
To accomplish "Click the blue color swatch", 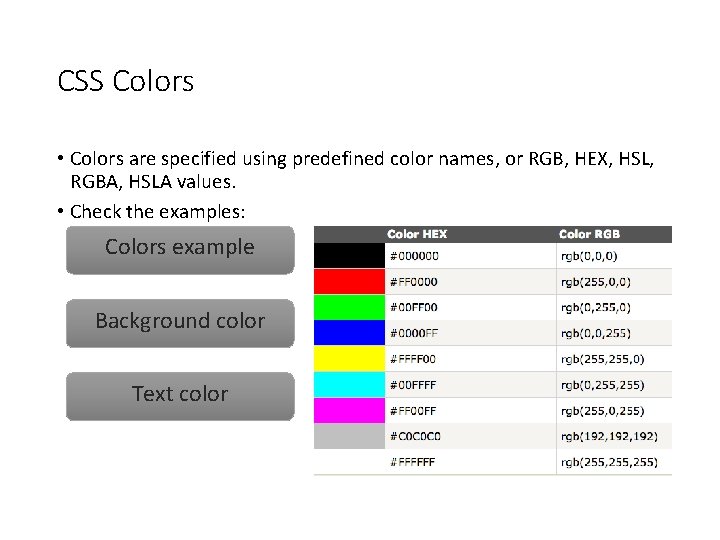I will point(349,333).
